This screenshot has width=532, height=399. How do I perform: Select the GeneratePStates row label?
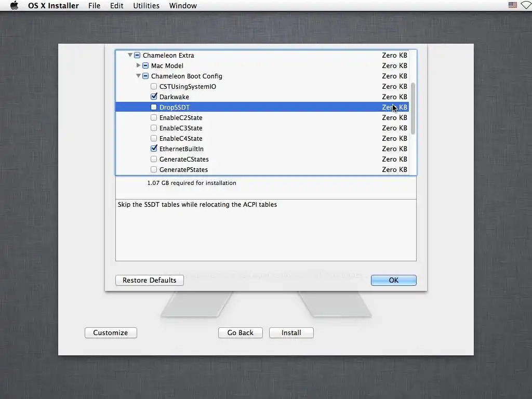coord(183,170)
